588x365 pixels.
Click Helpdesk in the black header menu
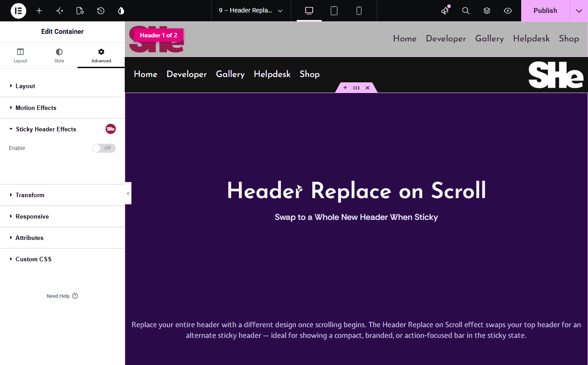pyautogui.click(x=272, y=74)
